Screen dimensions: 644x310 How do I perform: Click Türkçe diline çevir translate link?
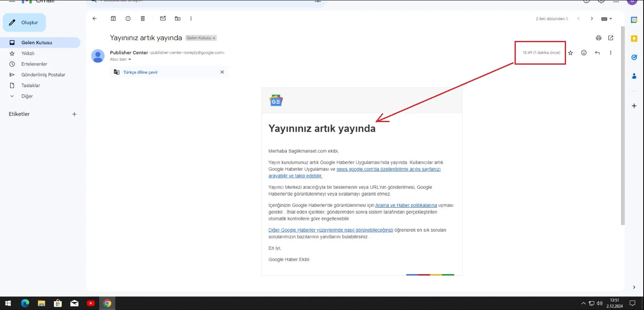coord(140,72)
